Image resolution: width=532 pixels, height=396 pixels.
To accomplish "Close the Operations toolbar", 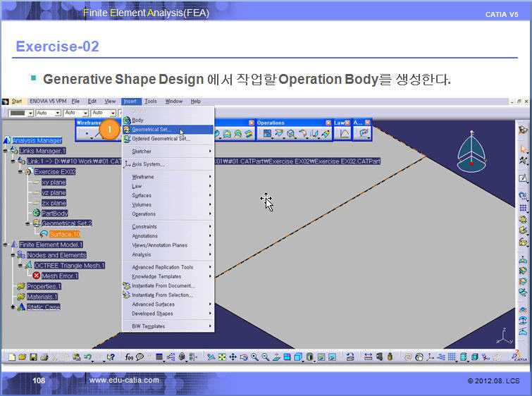I will coord(328,123).
